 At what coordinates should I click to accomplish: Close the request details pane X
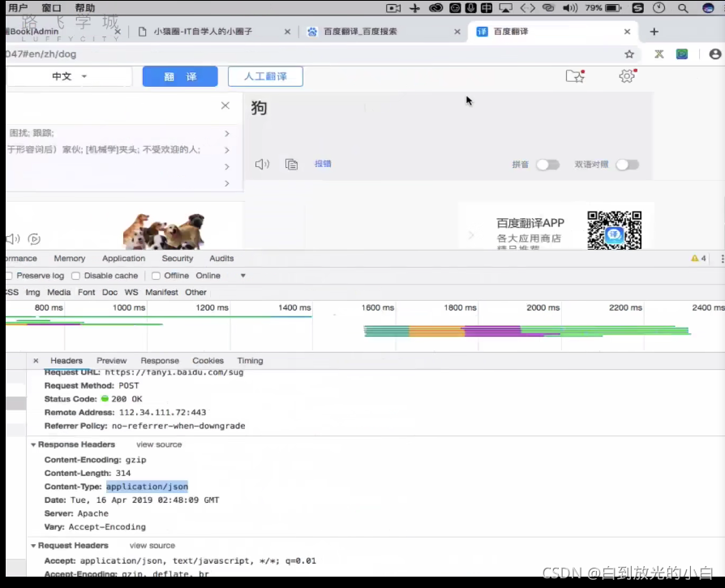point(36,361)
